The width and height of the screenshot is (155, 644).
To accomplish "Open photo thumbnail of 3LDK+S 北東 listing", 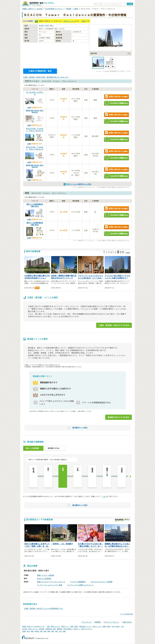I will [30, 137].
